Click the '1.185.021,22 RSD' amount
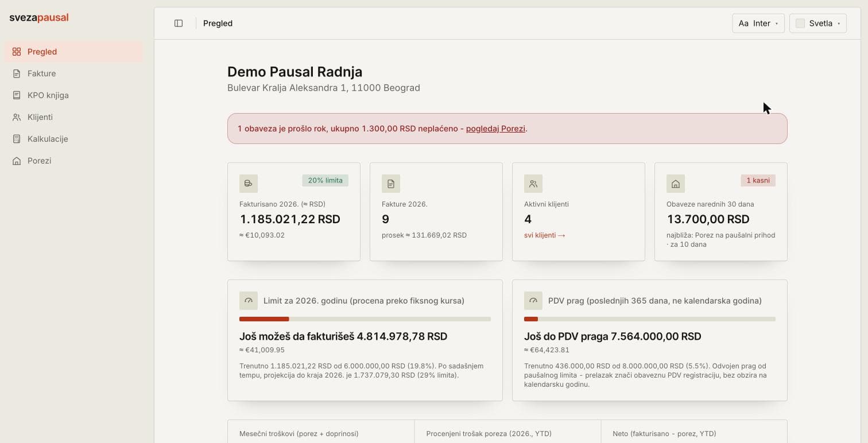 click(x=290, y=219)
